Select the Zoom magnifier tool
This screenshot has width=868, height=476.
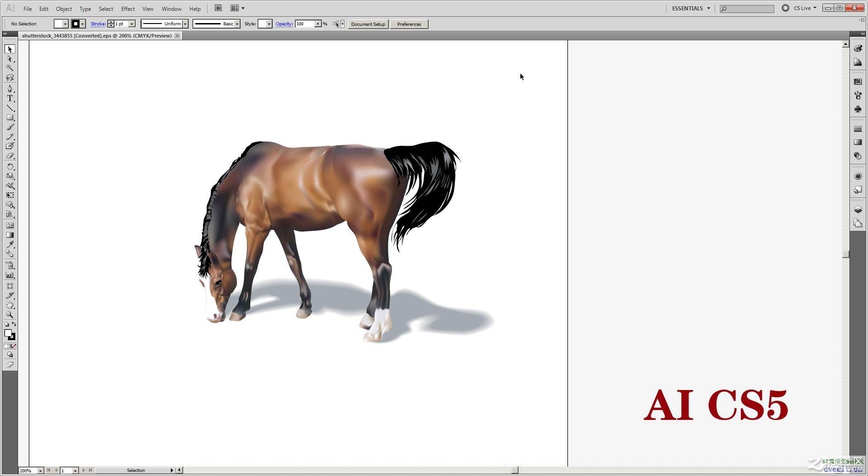click(10, 314)
